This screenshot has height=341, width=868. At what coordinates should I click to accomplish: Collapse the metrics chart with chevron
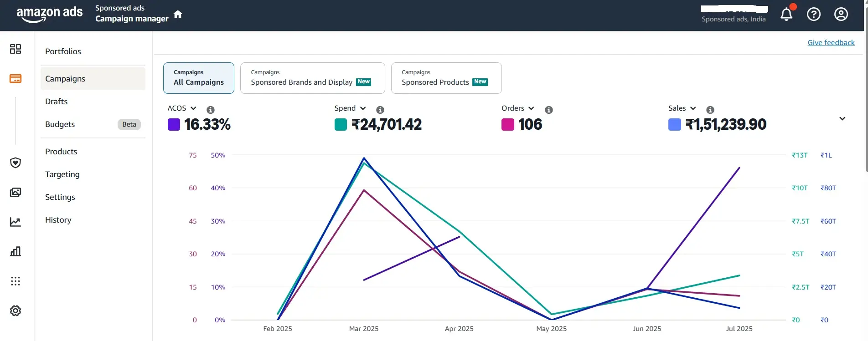point(842,119)
